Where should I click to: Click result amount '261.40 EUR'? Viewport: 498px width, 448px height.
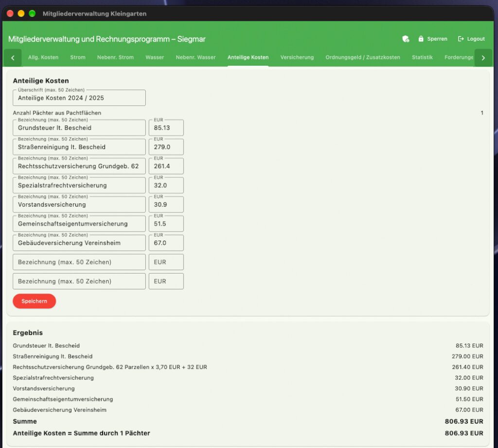tap(467, 367)
